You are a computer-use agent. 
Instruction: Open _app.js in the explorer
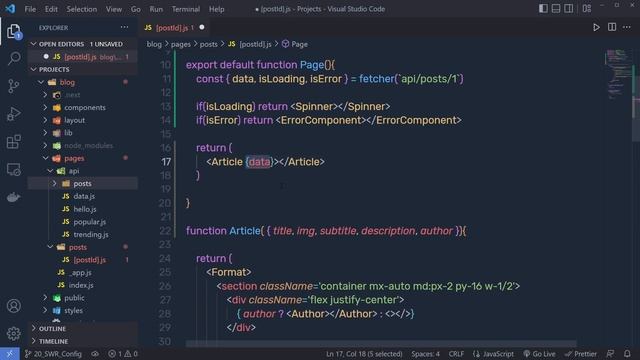point(82,272)
